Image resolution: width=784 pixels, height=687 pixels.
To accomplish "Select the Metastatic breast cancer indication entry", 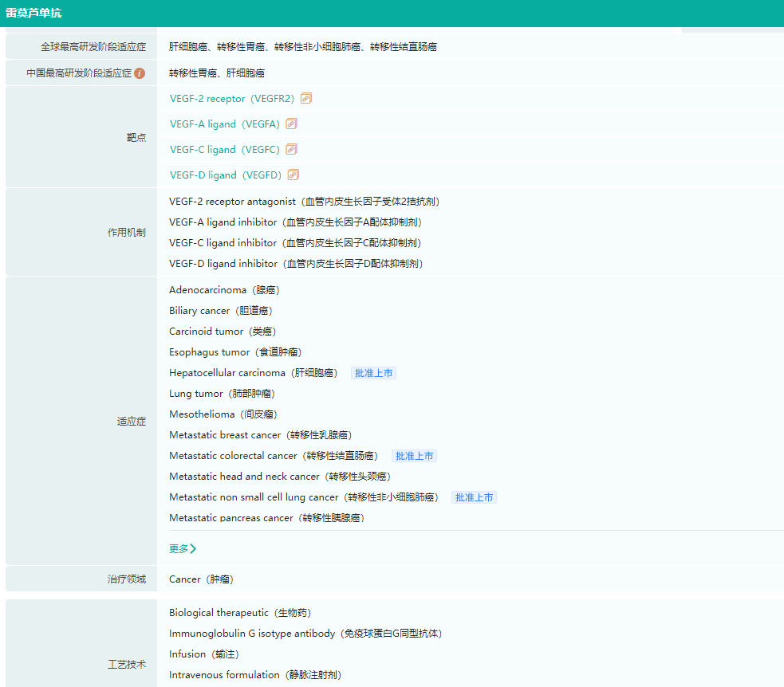I will (260, 435).
